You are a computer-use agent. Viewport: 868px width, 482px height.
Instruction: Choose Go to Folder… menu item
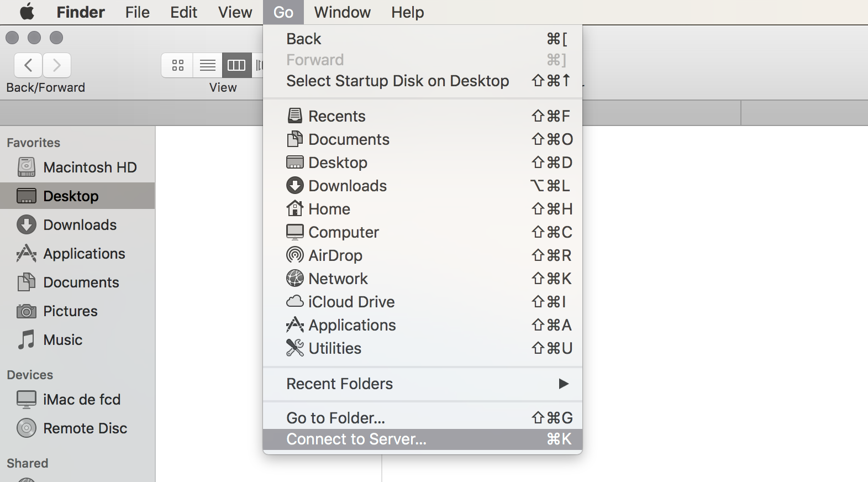(x=423, y=418)
